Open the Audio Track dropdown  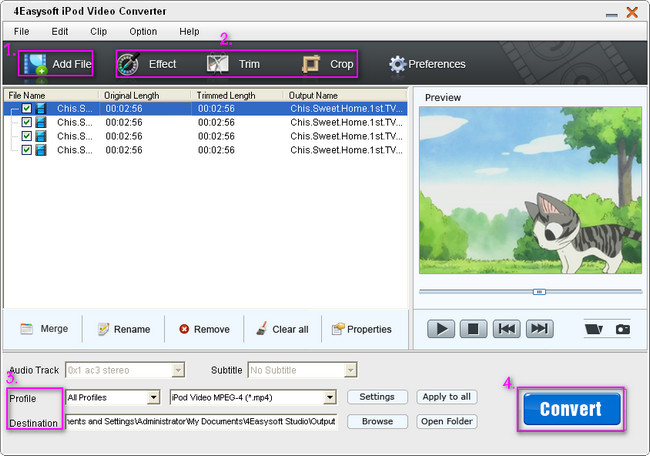(x=178, y=370)
